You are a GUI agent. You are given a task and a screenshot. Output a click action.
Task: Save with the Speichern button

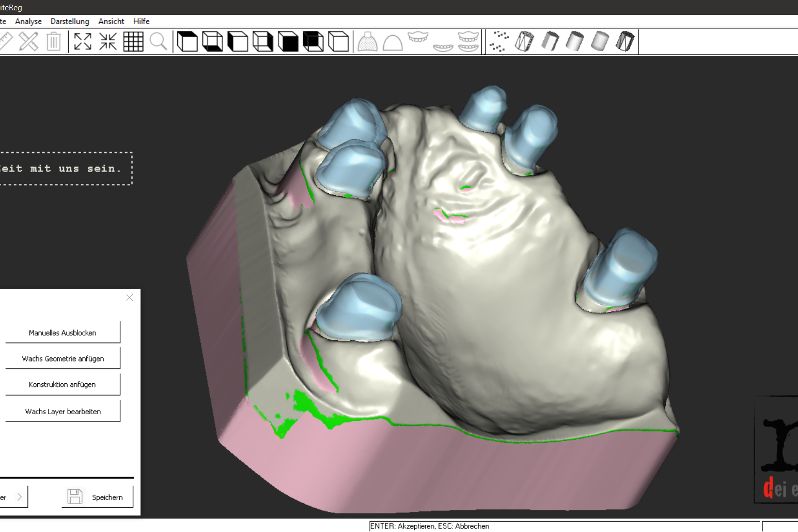(97, 497)
